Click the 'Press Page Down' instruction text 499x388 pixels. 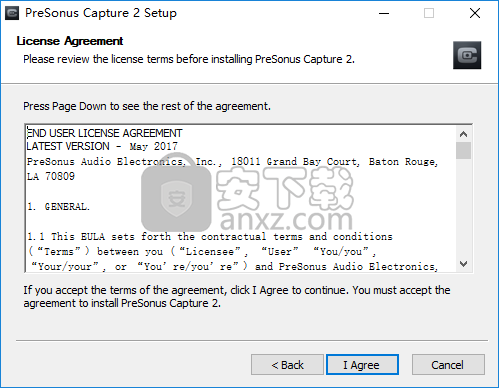click(147, 106)
